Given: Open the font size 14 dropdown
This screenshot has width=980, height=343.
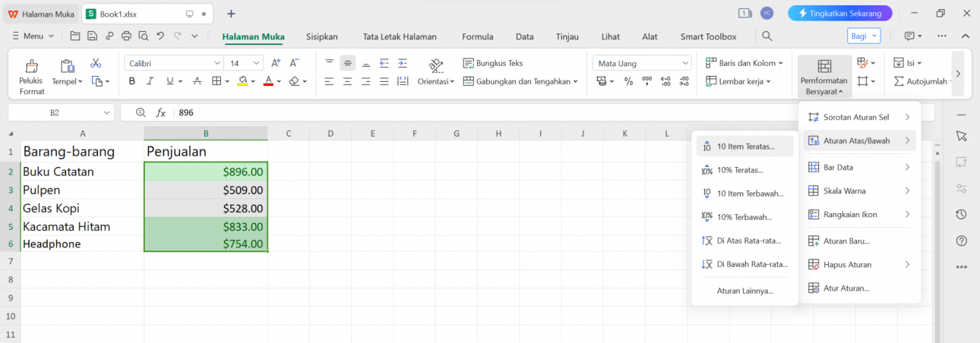Looking at the screenshot, I should click(258, 63).
